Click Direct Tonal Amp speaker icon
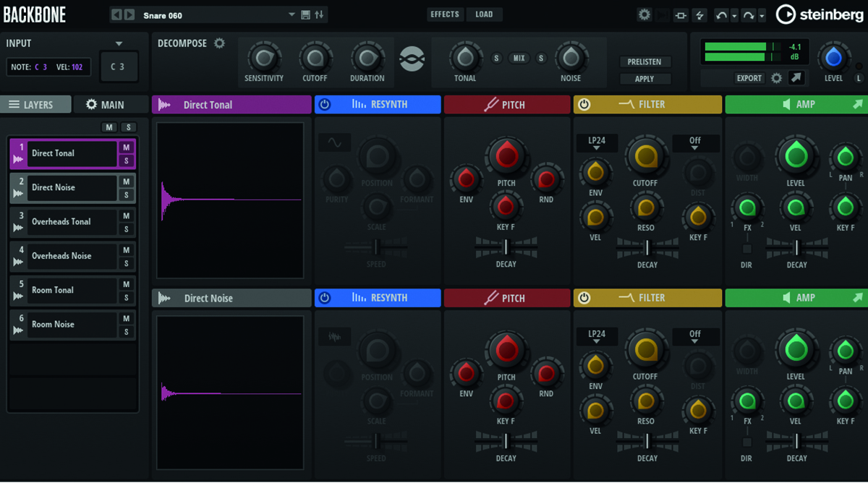The image size is (868, 488). pos(786,105)
